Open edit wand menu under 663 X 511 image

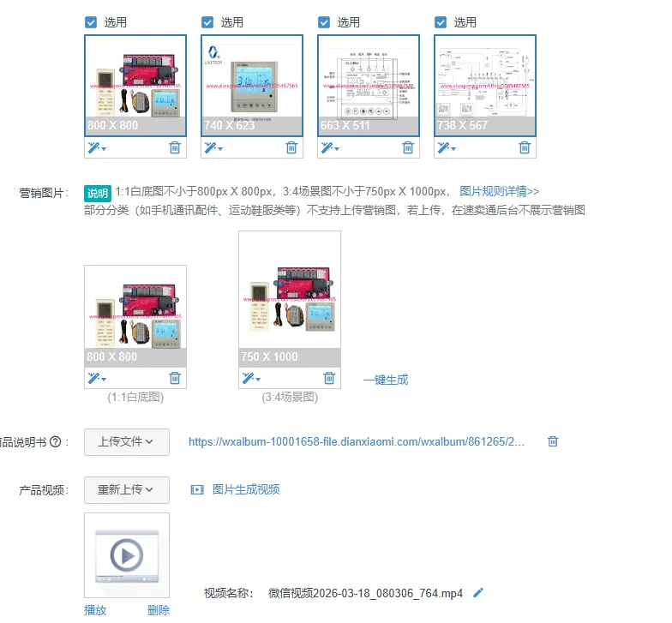330,147
